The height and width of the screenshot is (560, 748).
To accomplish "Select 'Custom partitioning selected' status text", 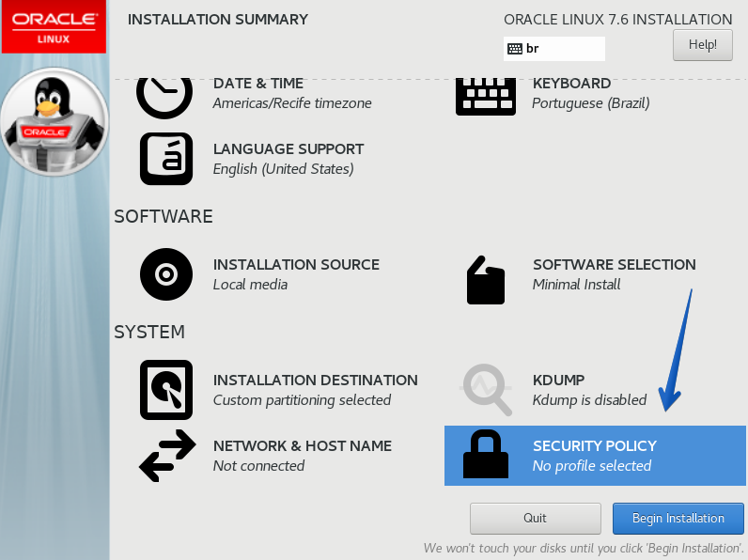I will (x=302, y=400).
